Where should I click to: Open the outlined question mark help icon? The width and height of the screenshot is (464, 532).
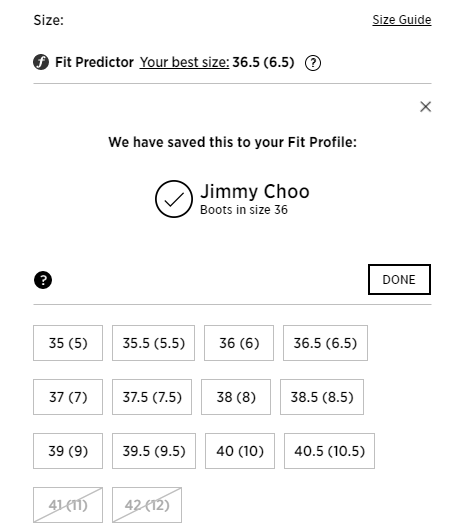313,63
